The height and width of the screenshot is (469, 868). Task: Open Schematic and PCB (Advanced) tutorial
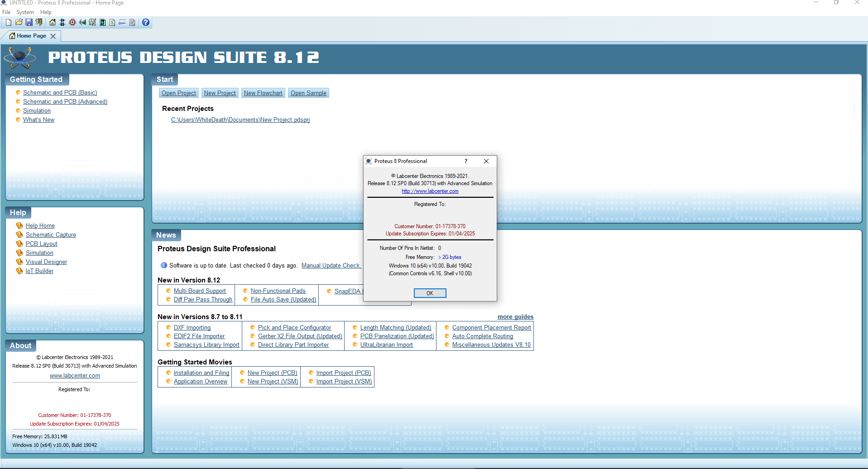click(x=65, y=101)
